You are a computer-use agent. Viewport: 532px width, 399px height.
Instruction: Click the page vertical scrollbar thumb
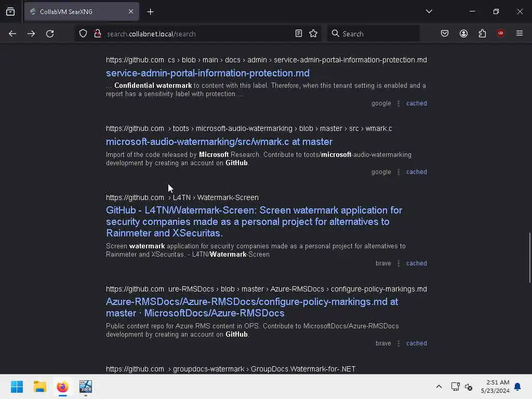tap(529, 257)
